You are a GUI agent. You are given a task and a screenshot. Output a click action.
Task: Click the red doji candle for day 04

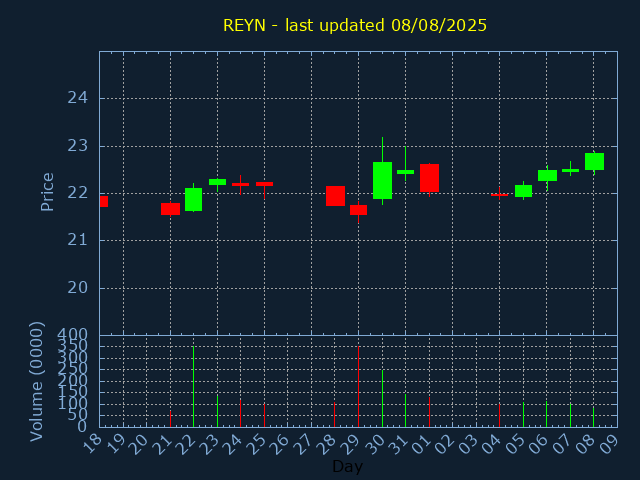point(500,195)
